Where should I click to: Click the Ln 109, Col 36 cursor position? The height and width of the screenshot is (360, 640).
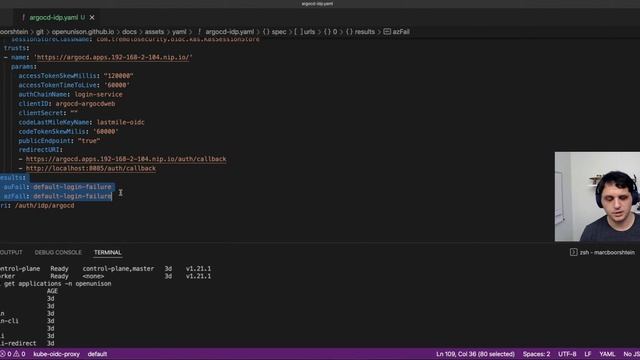475,354
